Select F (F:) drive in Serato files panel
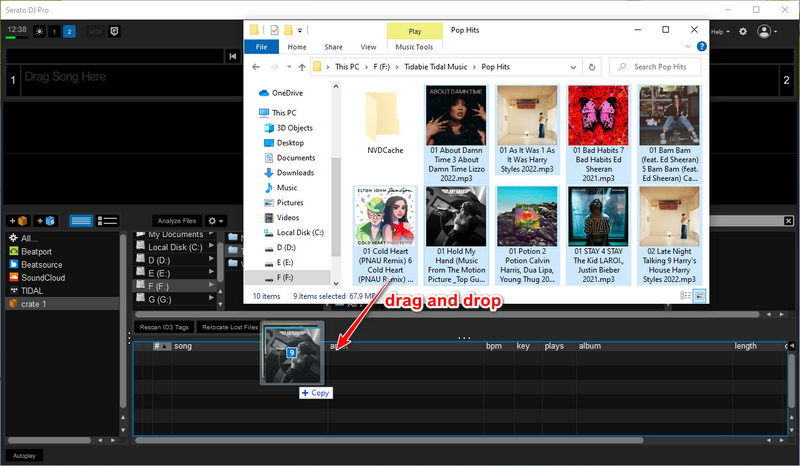This screenshot has width=800, height=466. point(175,286)
